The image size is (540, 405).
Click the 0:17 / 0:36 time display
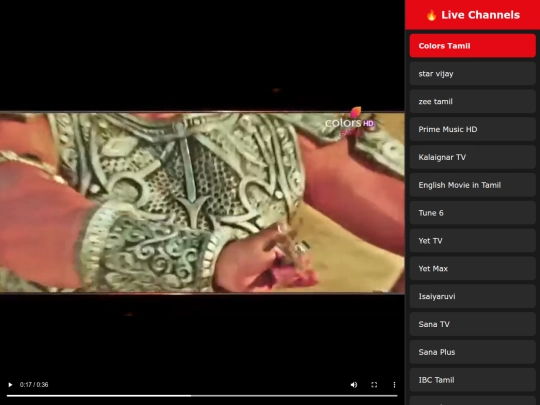coord(34,385)
